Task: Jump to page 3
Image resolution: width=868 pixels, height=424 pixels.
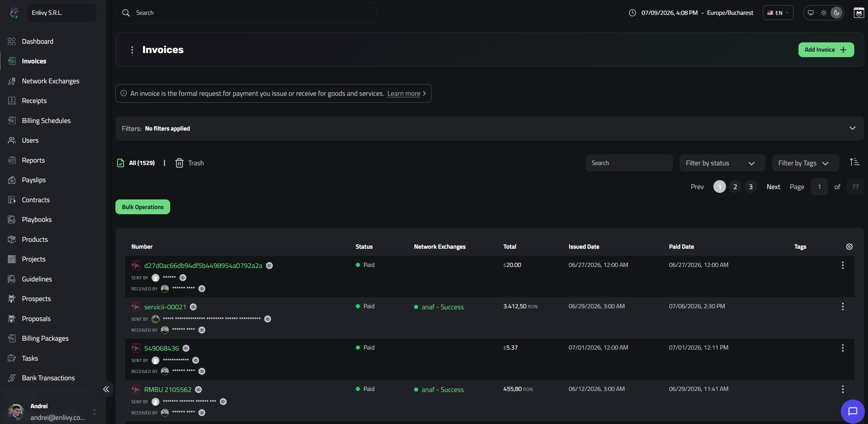Action: tap(751, 187)
